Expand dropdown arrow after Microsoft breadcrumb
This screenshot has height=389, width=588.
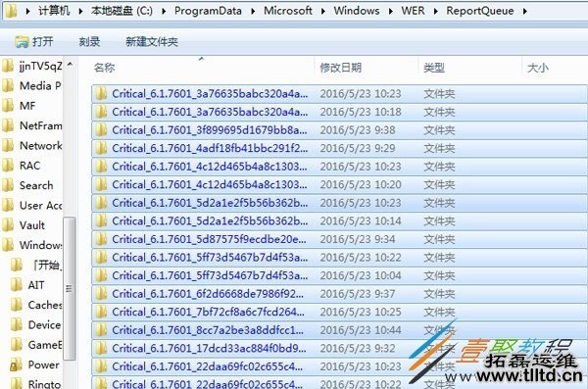322,11
